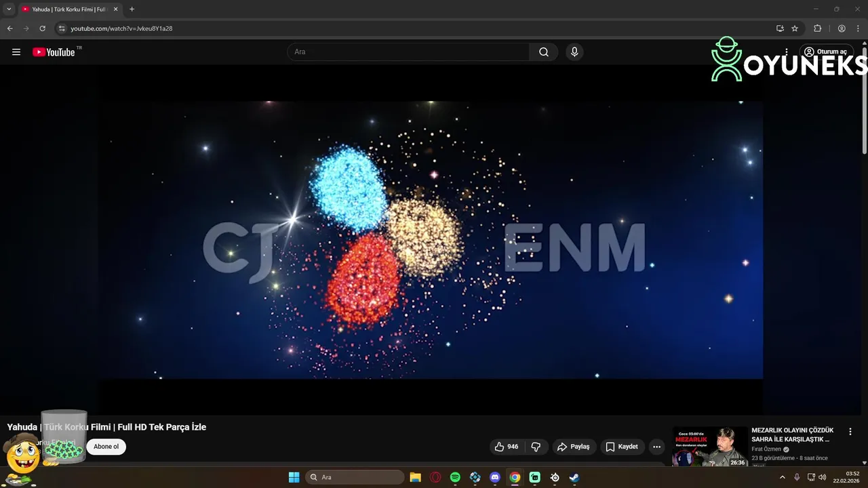Click the Windows taskbar search box
Viewport: 868px width, 488px height.
(355, 477)
